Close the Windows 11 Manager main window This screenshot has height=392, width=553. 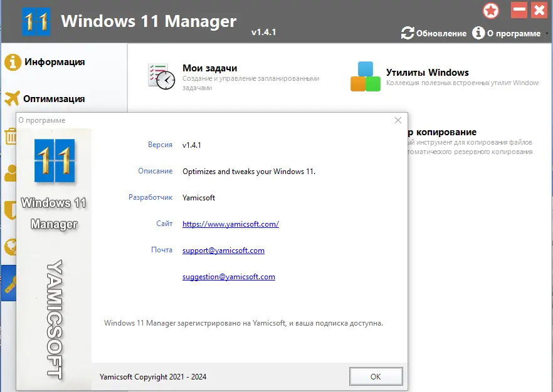tap(539, 10)
